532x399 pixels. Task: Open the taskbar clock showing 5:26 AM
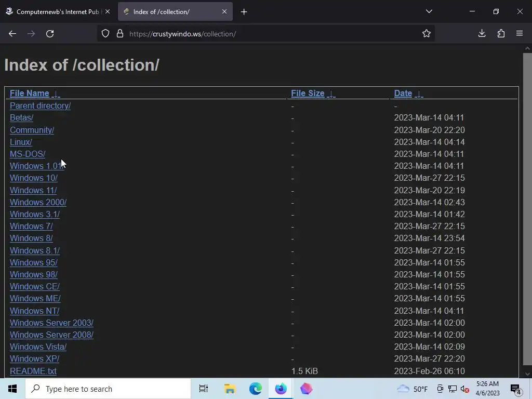pos(487,389)
